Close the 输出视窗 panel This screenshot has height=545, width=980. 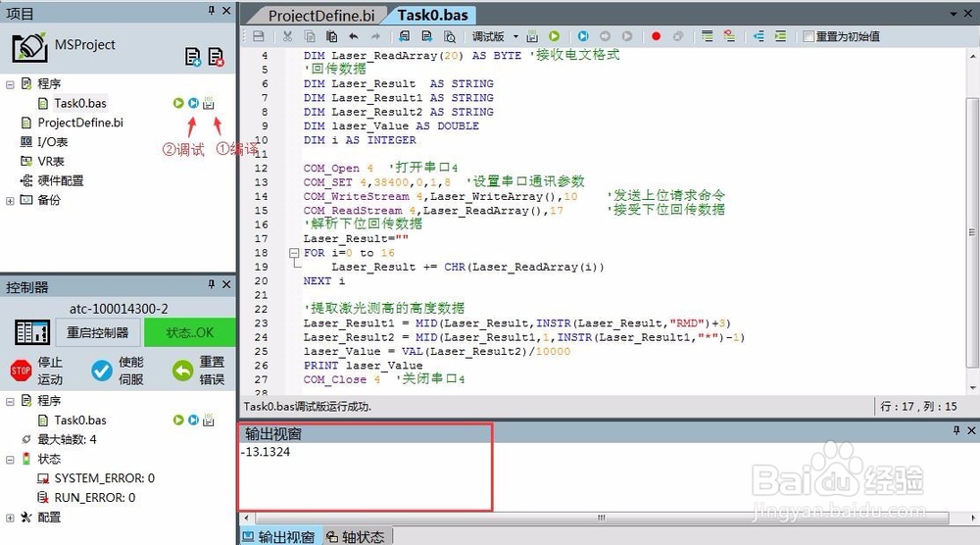pyautogui.click(x=971, y=430)
